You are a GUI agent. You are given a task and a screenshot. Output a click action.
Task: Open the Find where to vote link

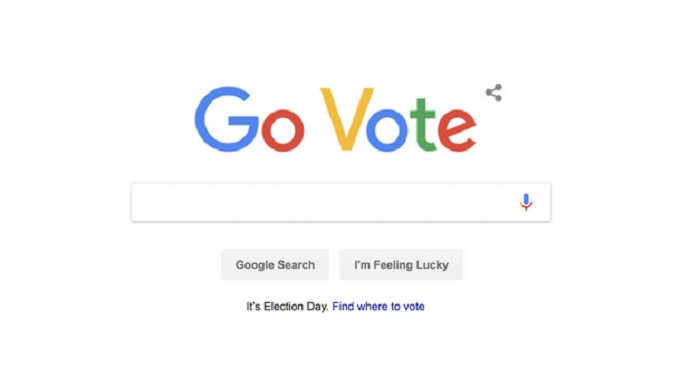click(x=378, y=306)
